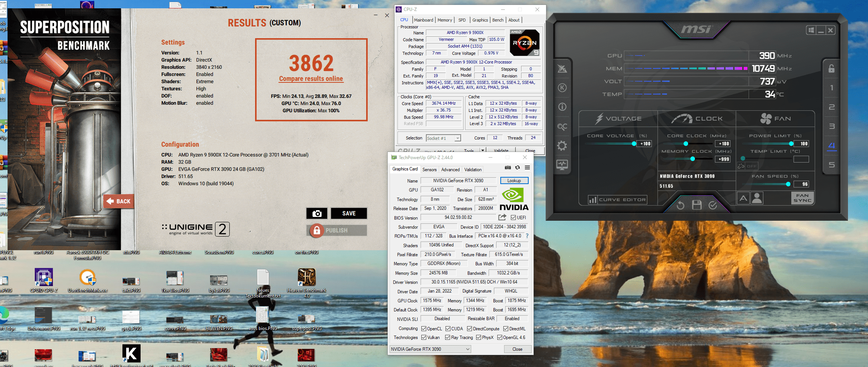Click power limit 100 value field
This screenshot has width=868, height=367.
(801, 144)
